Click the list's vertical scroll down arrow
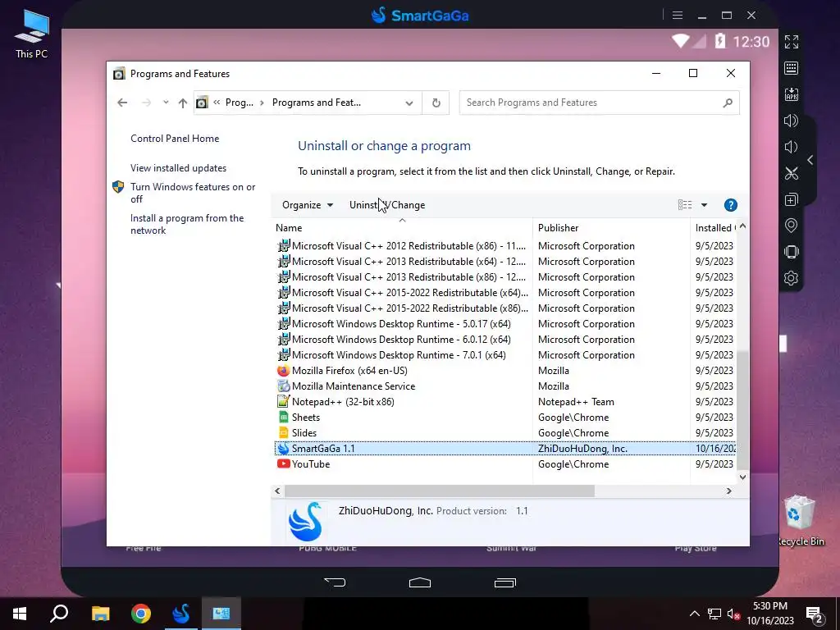The image size is (840, 630). pyautogui.click(x=742, y=477)
